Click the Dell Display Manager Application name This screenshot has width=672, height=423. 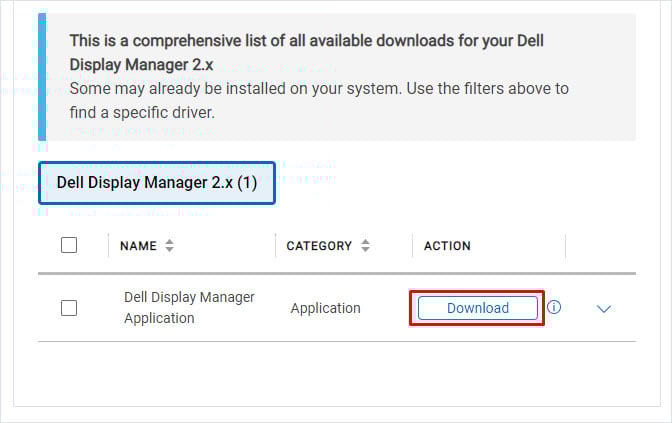point(189,308)
